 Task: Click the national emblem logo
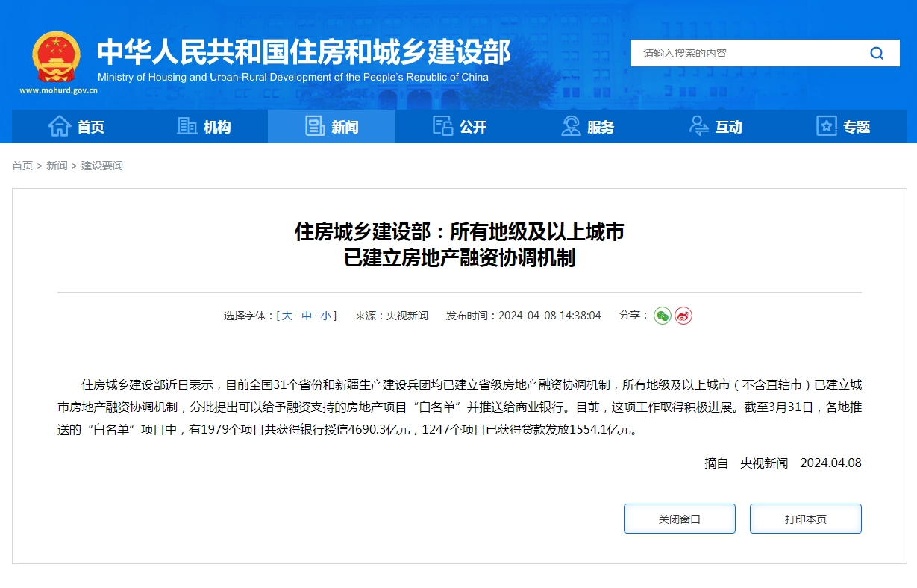(56, 56)
